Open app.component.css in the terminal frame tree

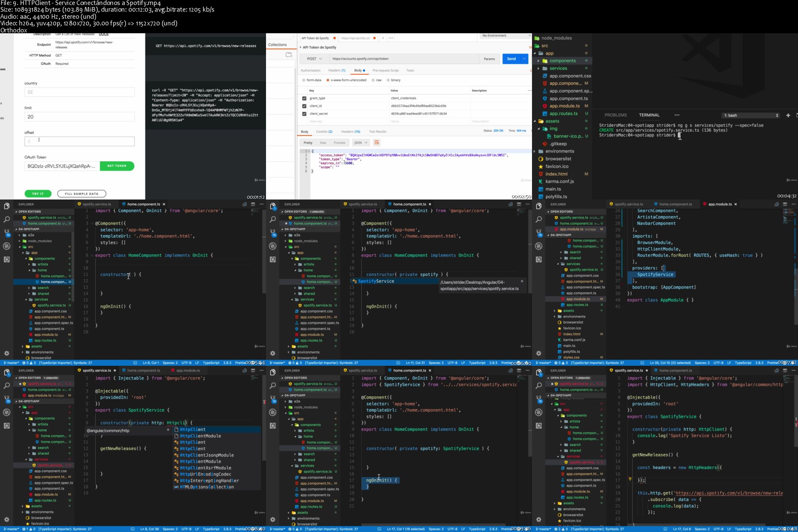[570, 76]
